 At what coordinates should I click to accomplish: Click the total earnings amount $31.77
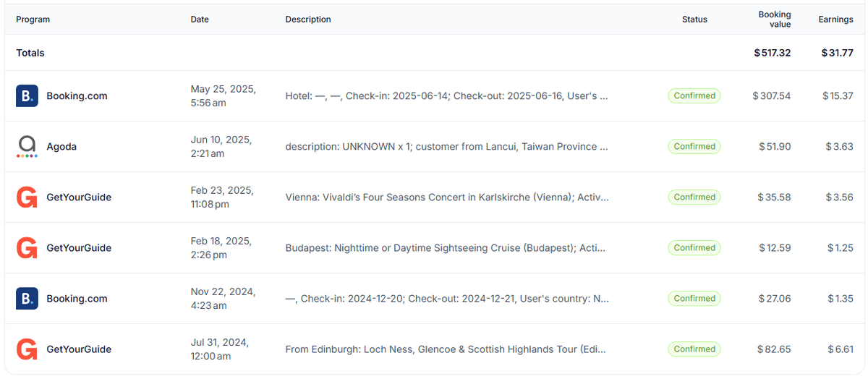837,53
